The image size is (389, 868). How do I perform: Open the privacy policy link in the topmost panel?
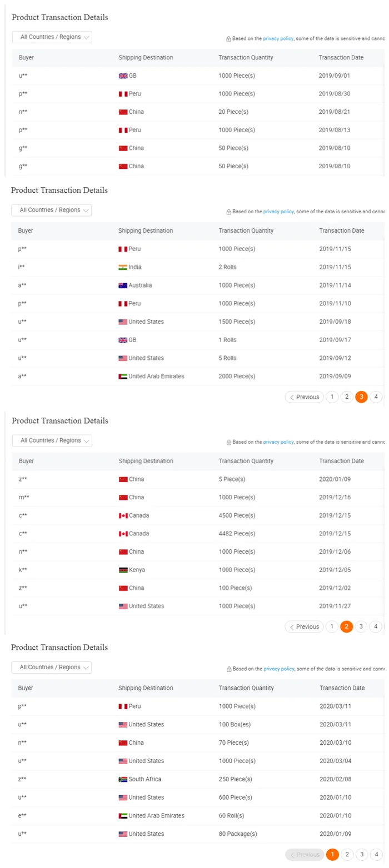278,39
